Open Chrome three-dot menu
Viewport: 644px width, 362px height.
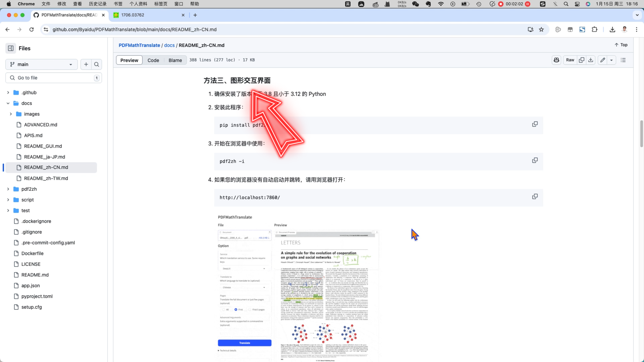(x=636, y=29)
